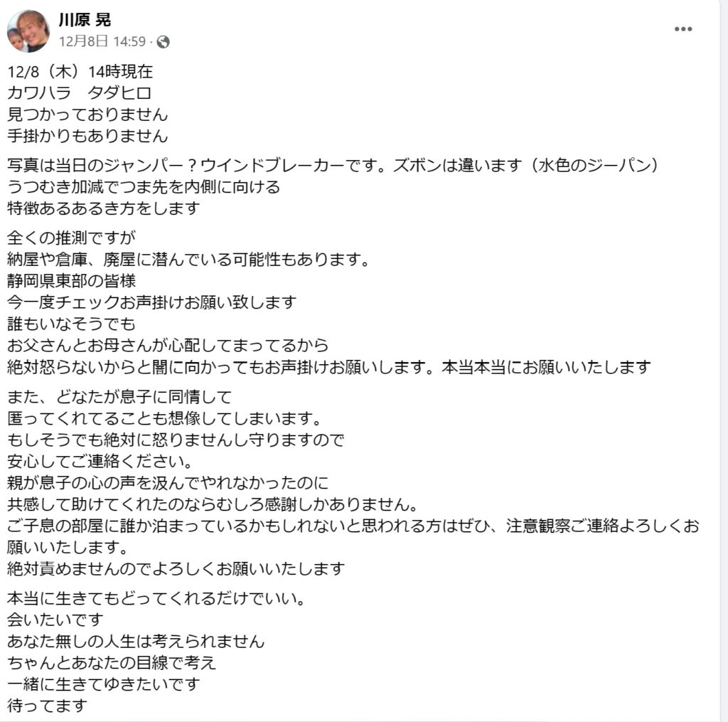The height and width of the screenshot is (722, 728).
Task: Click the line 今一度チェックお声掛けお願い致します
Action: click(151, 302)
